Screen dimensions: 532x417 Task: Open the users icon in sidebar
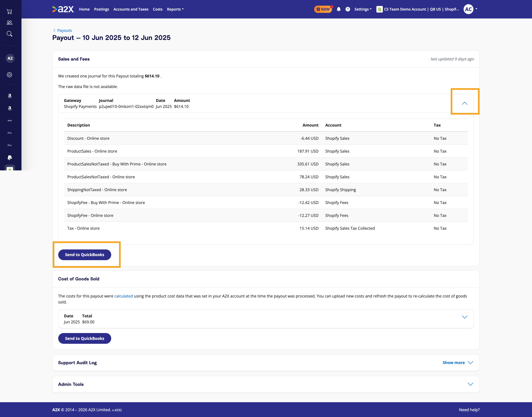[x=9, y=23]
